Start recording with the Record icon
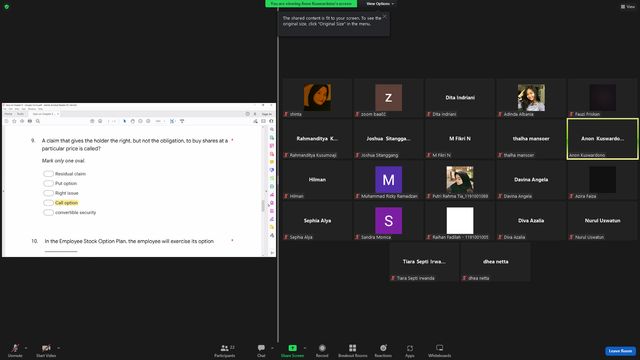The image size is (640, 360). 322,348
